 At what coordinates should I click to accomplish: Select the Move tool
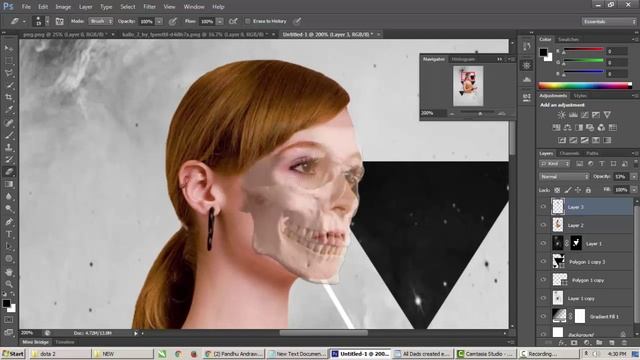click(9, 48)
